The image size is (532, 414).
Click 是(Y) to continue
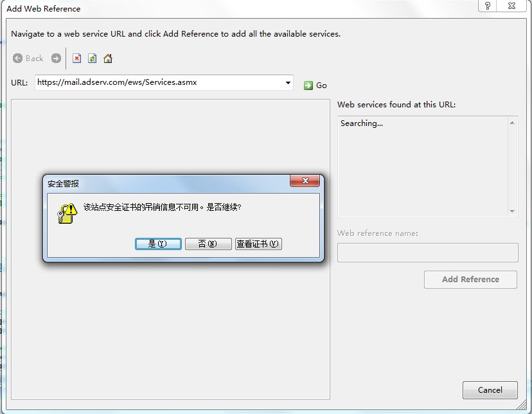pos(158,244)
